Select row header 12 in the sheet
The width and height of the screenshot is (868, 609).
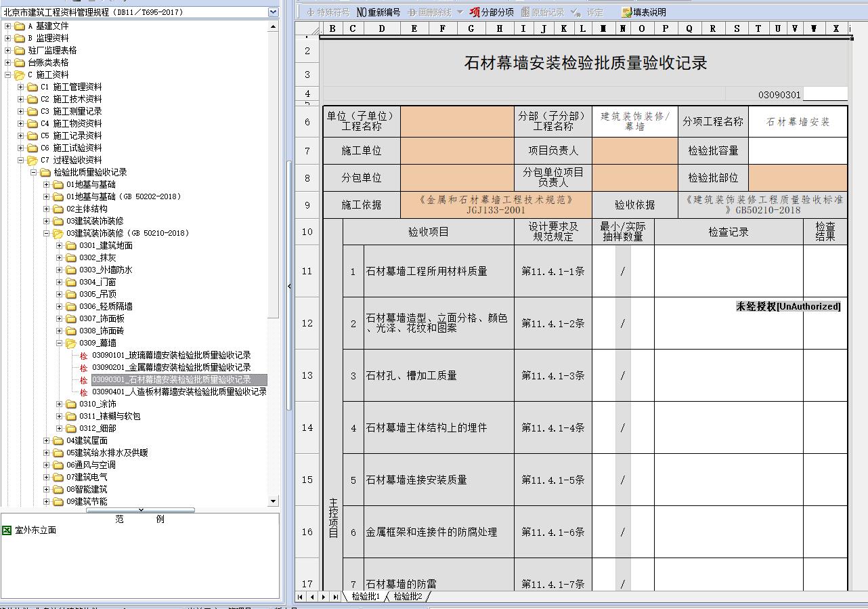coord(307,323)
